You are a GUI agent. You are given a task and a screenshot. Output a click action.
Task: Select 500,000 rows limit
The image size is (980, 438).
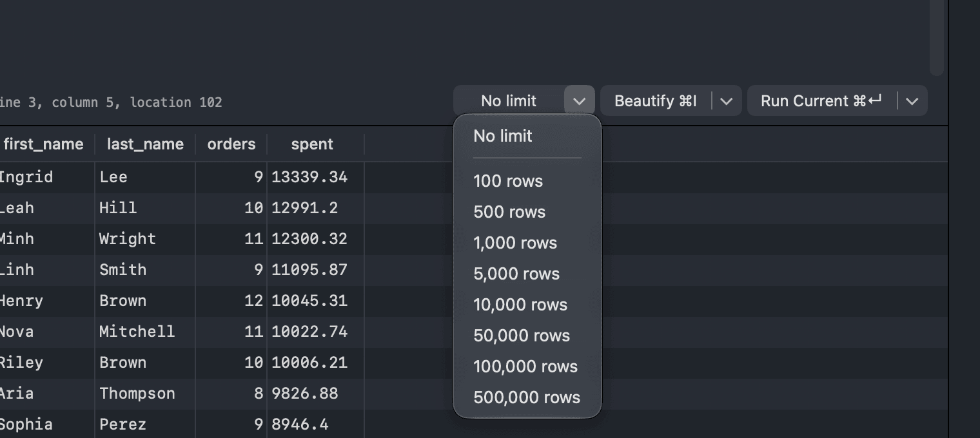527,397
